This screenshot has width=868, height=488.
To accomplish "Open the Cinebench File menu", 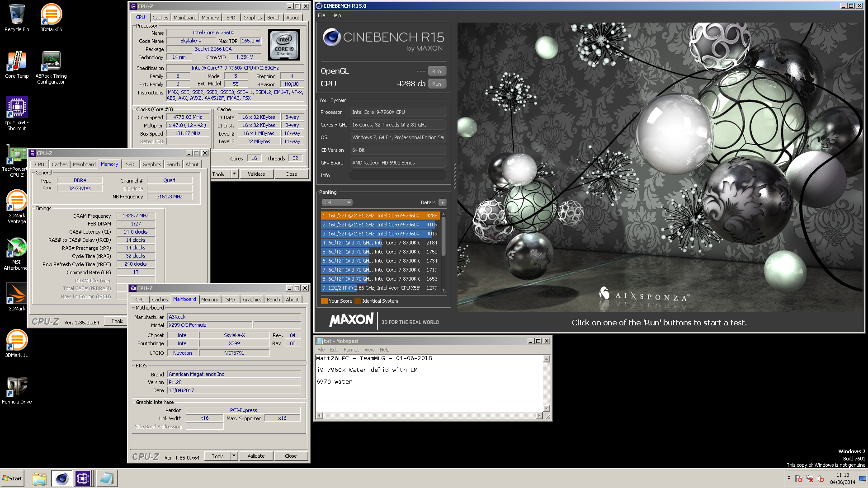I will (x=321, y=15).
